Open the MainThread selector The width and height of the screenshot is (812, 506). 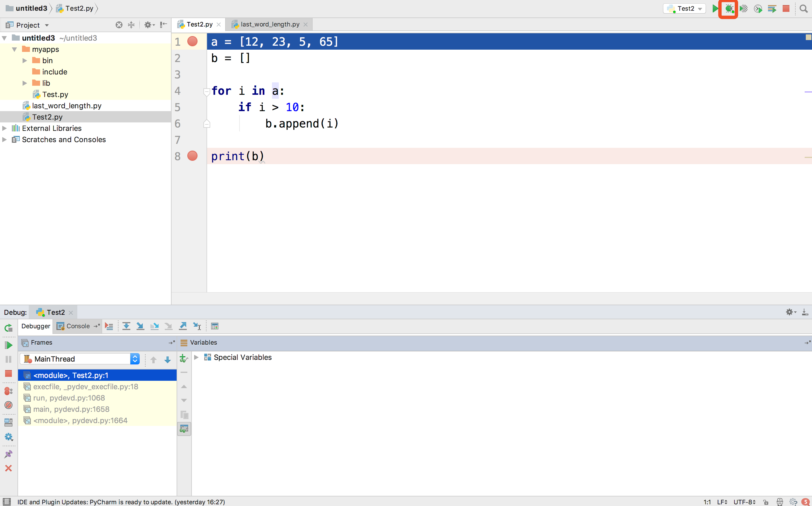pyautogui.click(x=80, y=359)
